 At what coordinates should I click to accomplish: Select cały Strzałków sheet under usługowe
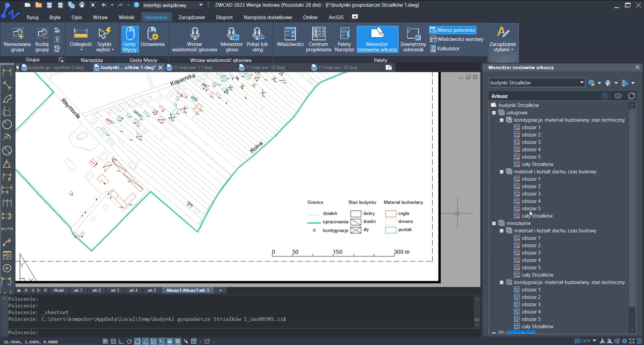pos(537,164)
